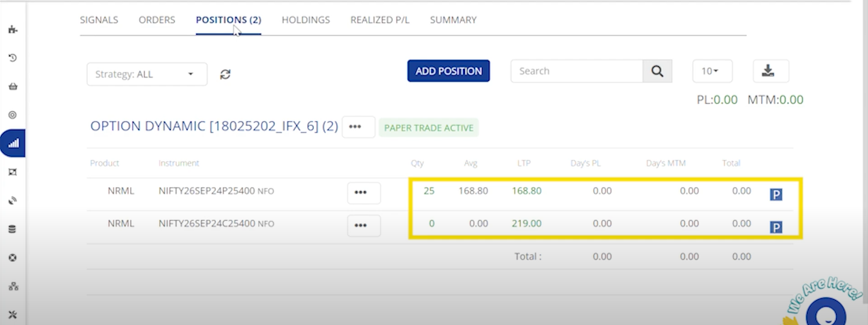
Task: Click the search magnifier button
Action: (x=657, y=71)
